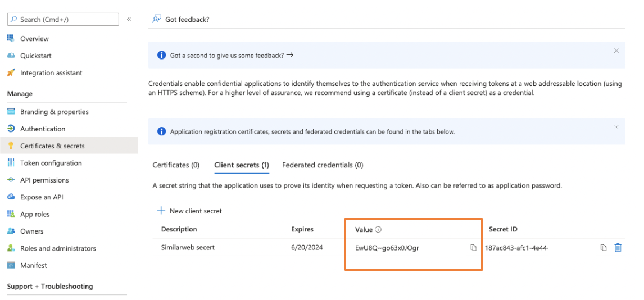Click the Got feedback person icon
The width and height of the screenshot is (644, 300).
tap(157, 19)
